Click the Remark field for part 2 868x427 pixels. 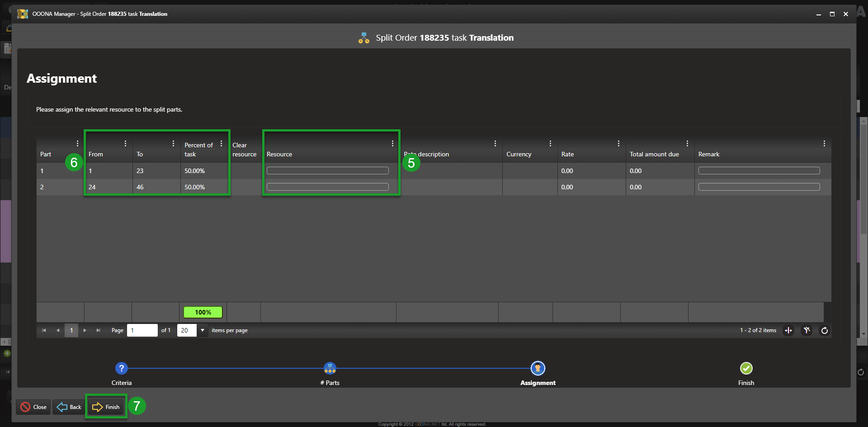[759, 187]
